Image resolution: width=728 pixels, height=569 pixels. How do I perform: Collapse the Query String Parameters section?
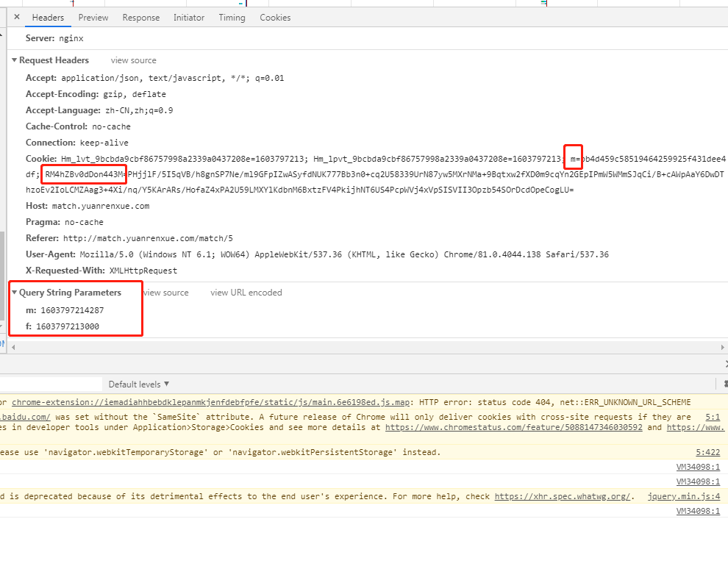15,293
